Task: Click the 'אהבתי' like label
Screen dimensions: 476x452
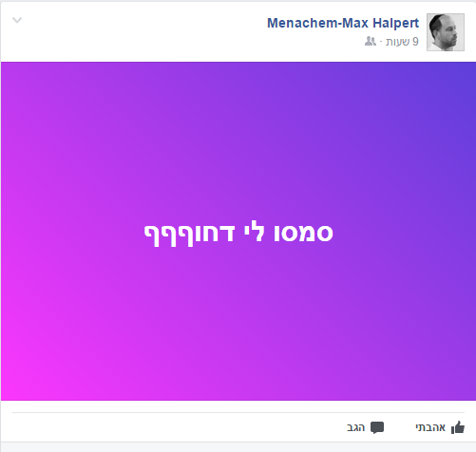Action: [430, 427]
